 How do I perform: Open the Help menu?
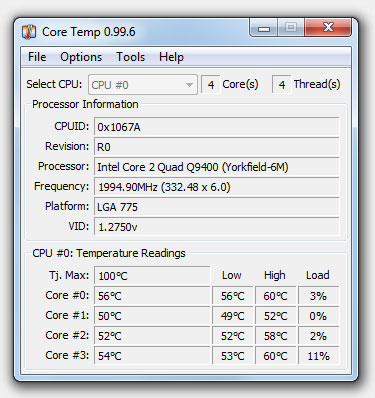(x=171, y=57)
